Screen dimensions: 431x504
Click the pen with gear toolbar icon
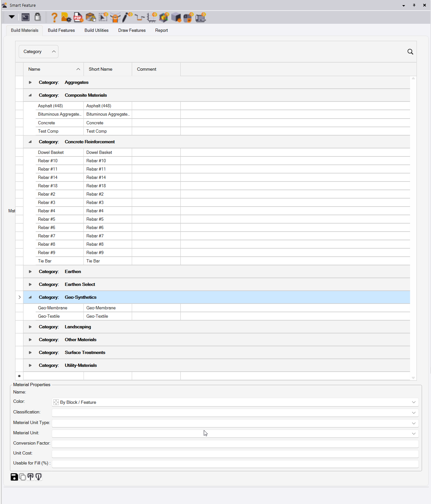point(127,17)
